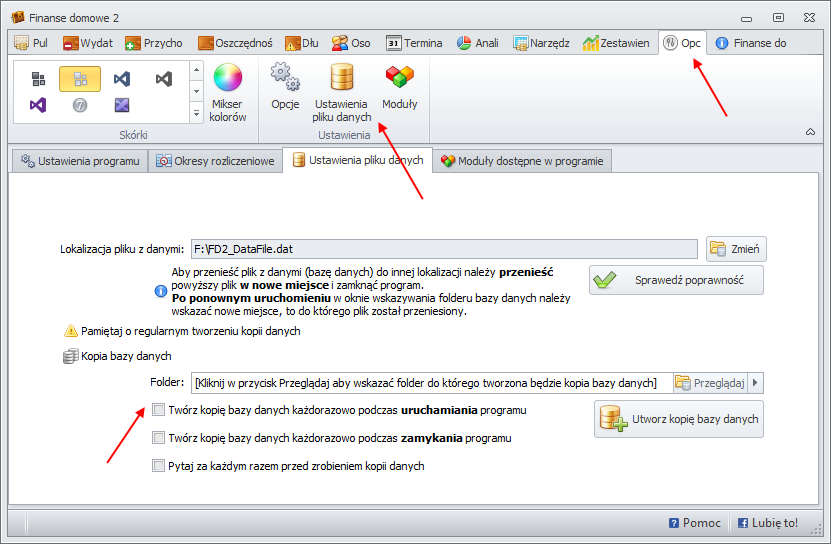Expand the skins gallery dropdown arrow
Screen dimensions: 831x544
(x=196, y=112)
